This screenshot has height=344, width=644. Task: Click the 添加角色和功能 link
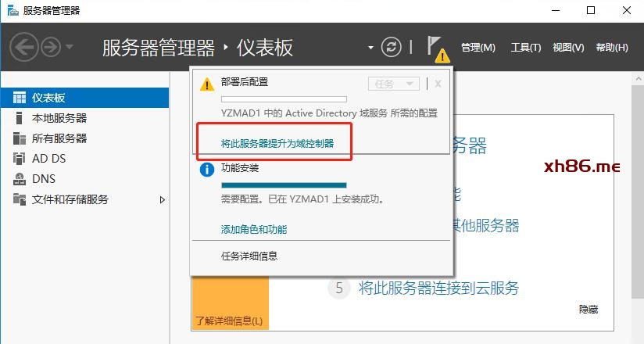pos(254,229)
